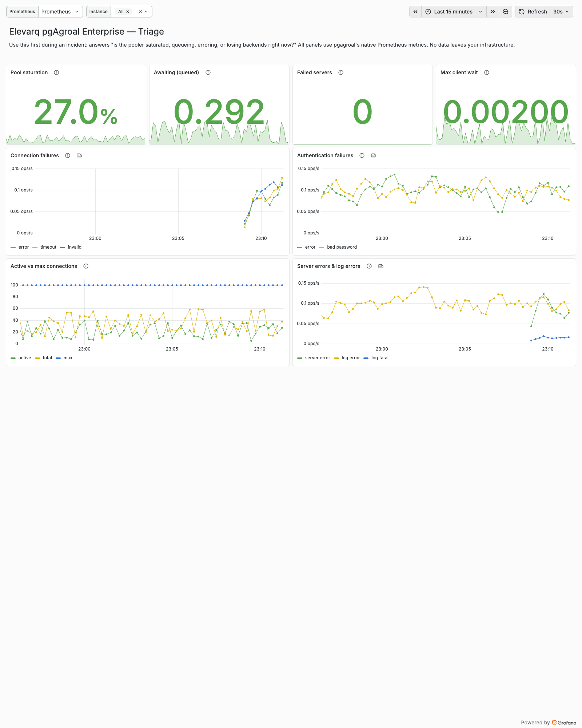Image resolution: width=582 pixels, height=728 pixels.
Task: Click the Grafana logo link
Action: click(x=564, y=723)
